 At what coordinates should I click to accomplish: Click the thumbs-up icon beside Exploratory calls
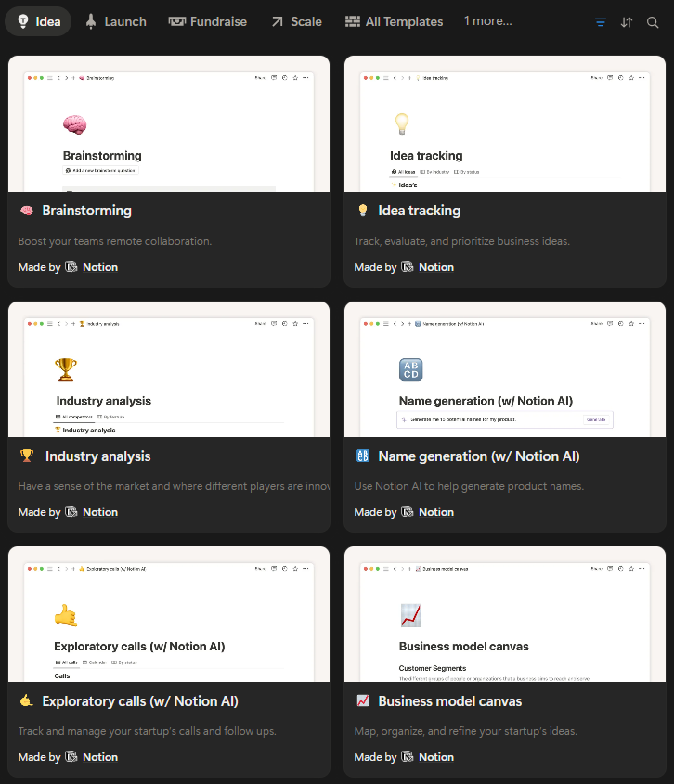click(26, 701)
